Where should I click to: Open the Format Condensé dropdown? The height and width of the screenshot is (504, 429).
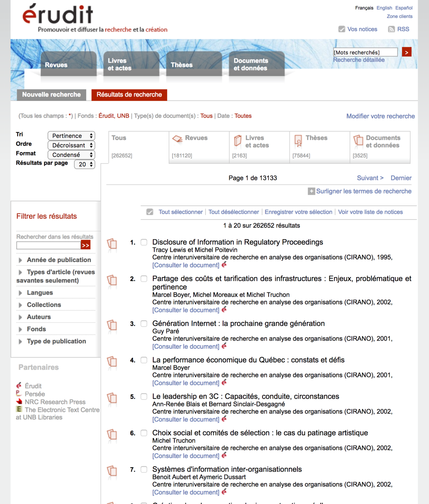click(x=71, y=155)
